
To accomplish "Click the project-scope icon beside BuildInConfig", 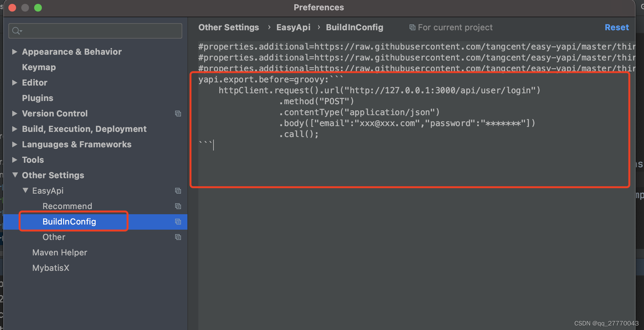I will click(x=178, y=222).
